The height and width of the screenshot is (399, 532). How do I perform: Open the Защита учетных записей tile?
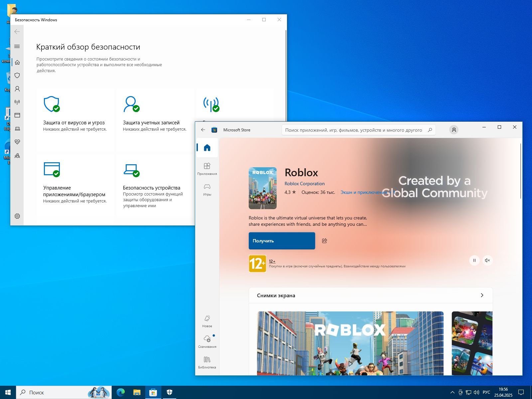click(155, 120)
